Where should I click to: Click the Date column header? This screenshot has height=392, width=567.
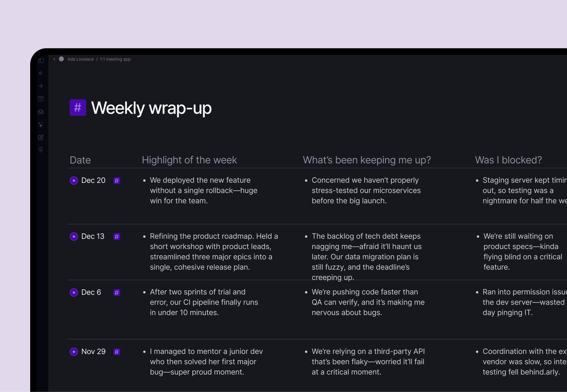[80, 160]
